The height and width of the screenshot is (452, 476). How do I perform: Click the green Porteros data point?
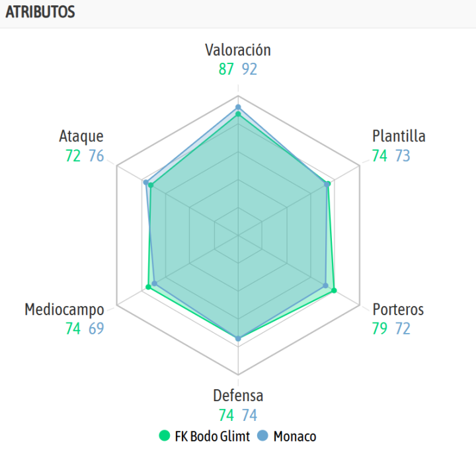(x=334, y=291)
